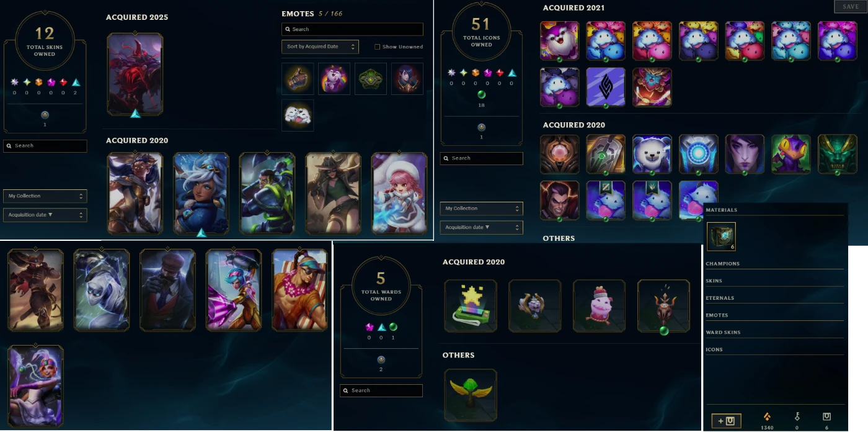The width and height of the screenshot is (868, 432).
Task: Enable the Show Unowned checkbox
Action: [x=377, y=47]
